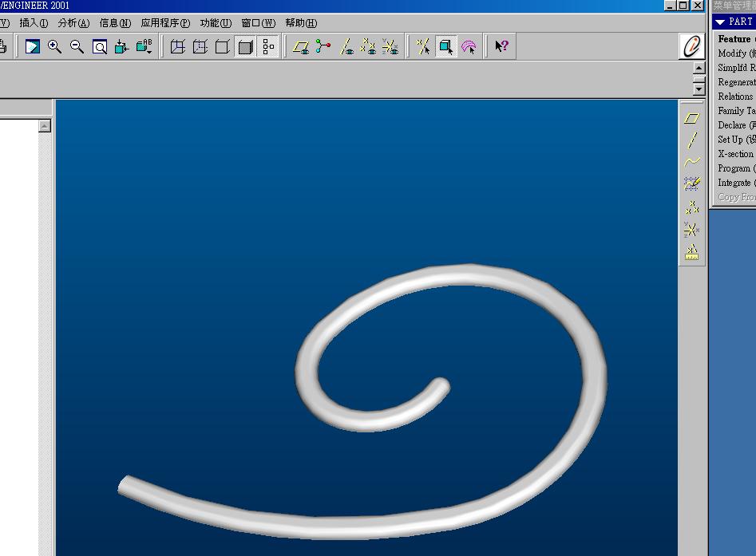Open the 窗口(W) menu
The image size is (756, 556).
[259, 23]
